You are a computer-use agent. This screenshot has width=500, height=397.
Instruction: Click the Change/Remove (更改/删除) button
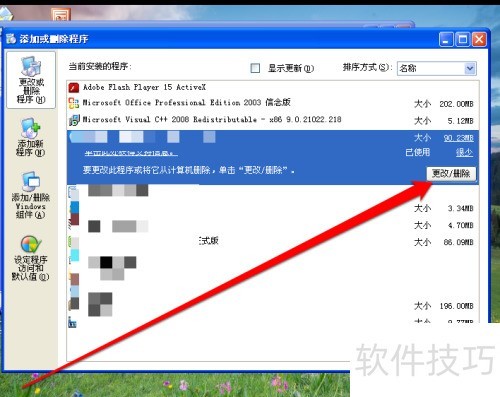point(451,173)
